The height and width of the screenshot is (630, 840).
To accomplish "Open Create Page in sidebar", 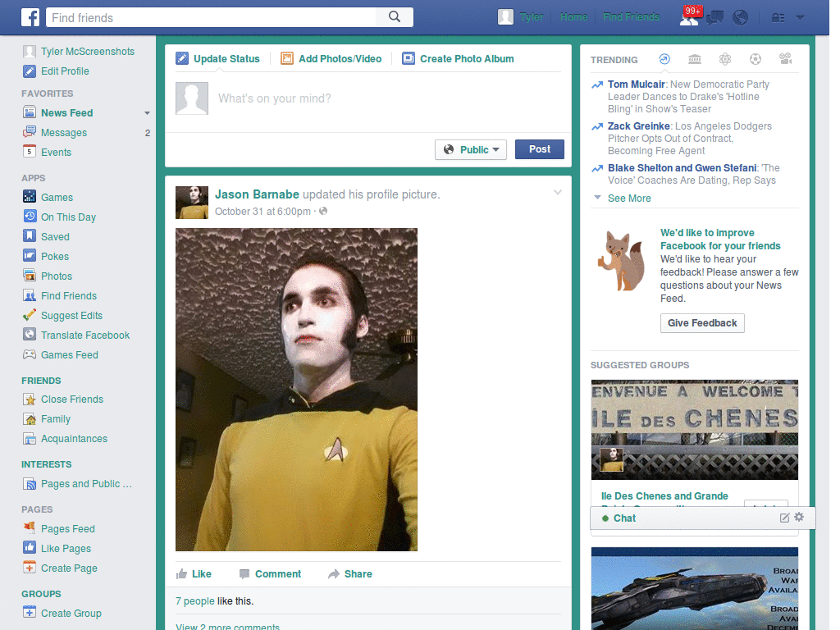I will (x=69, y=568).
